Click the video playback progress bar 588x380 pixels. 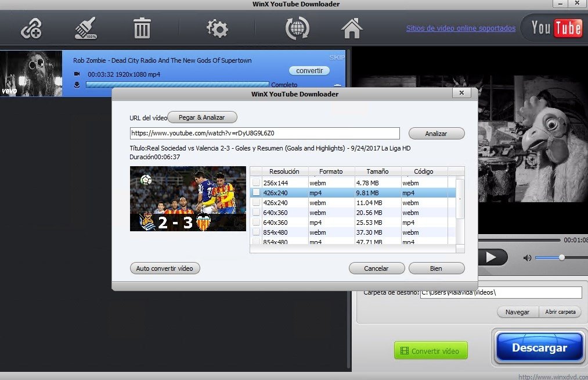(519, 240)
